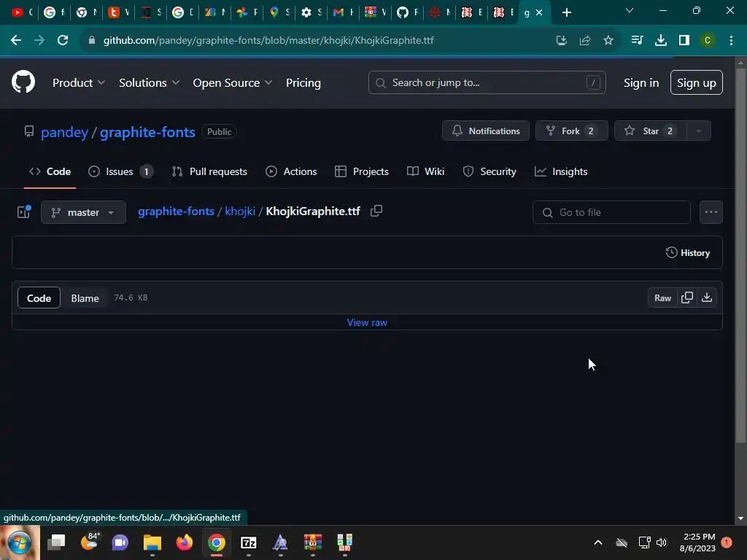Screen dimensions: 747x560
Task: Copy file path with the copy icon
Action: click(x=376, y=211)
